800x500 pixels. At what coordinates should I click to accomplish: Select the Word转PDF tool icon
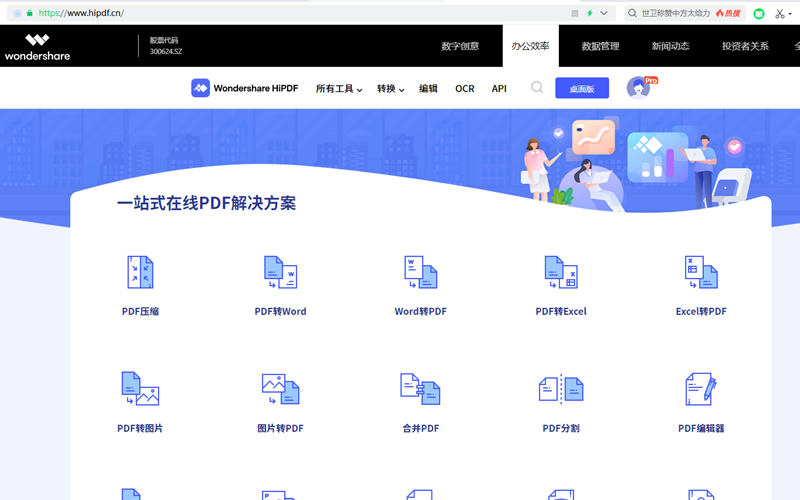[x=420, y=272]
